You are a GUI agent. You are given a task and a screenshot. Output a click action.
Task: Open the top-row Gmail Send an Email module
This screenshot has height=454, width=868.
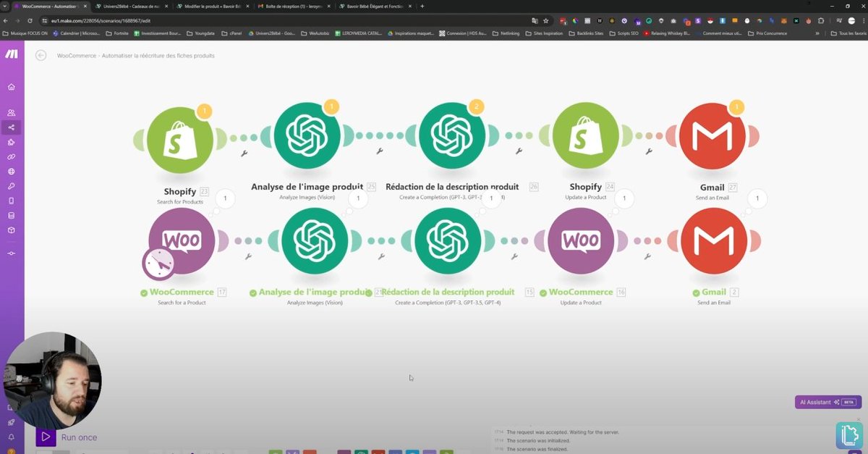point(712,135)
